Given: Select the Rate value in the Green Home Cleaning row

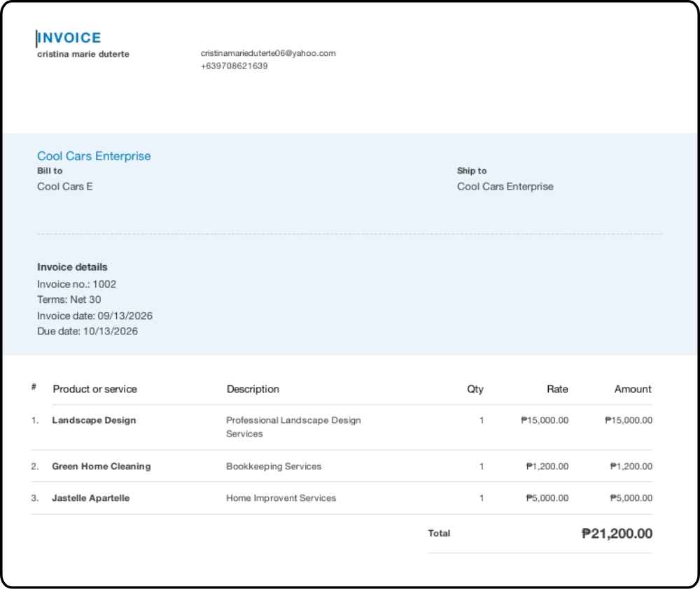Looking at the screenshot, I should pos(547,467).
